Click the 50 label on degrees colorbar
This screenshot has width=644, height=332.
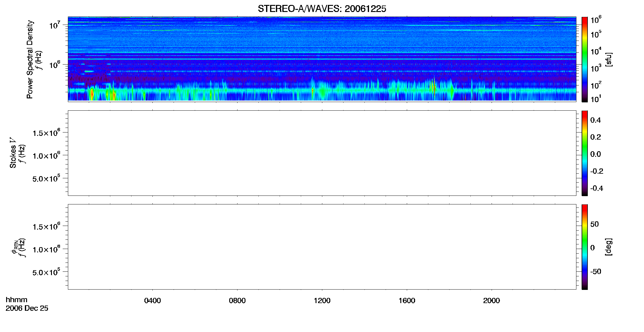coord(595,224)
